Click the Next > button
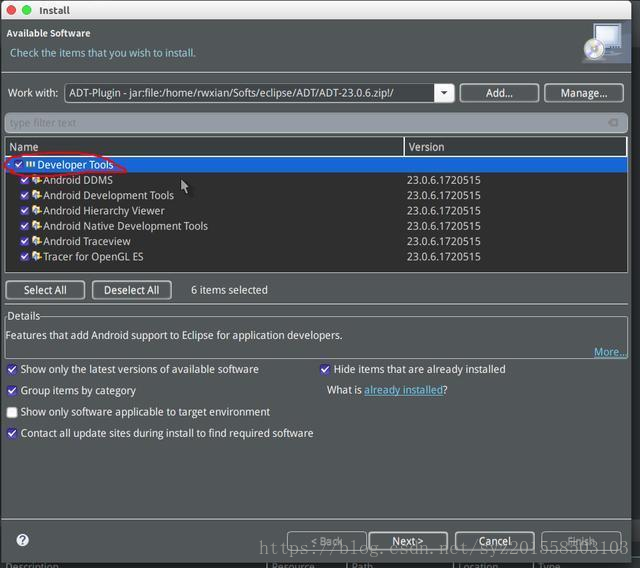The width and height of the screenshot is (640, 568). (x=408, y=541)
